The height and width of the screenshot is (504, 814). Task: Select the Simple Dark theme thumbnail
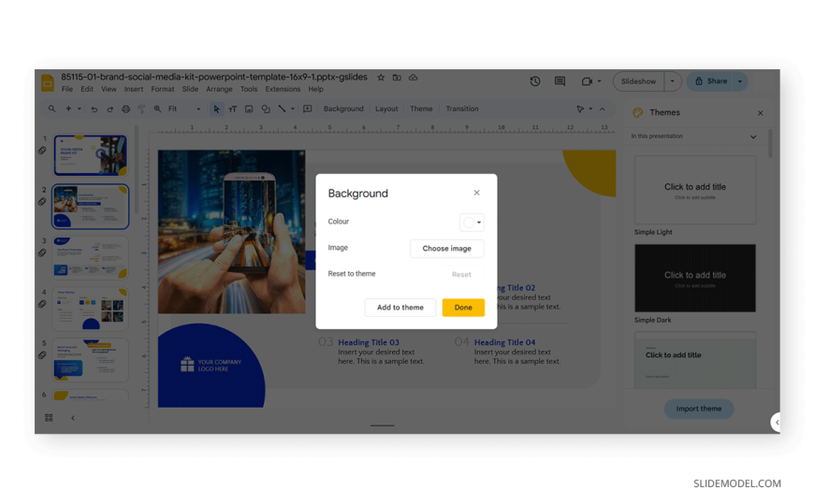click(x=694, y=279)
